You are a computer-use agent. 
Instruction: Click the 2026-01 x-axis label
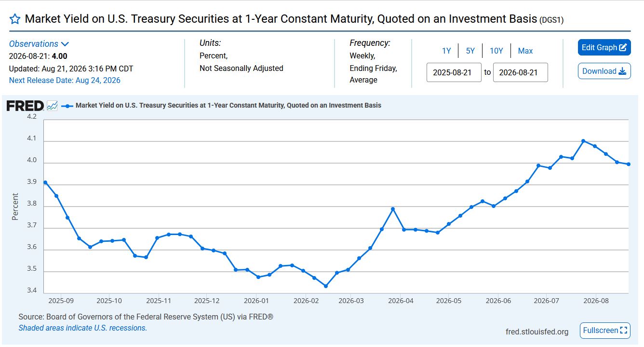pos(256,300)
